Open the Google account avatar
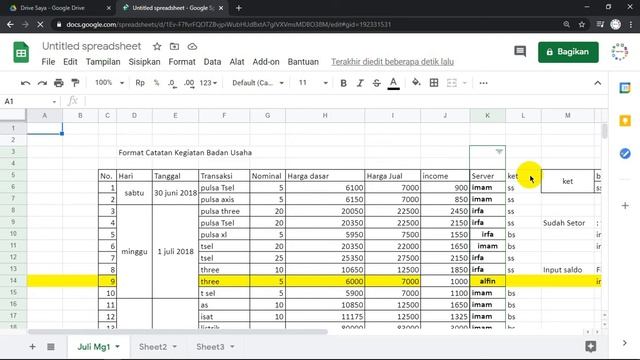Image resolution: width=640 pixels, height=360 pixels. pos(620,52)
